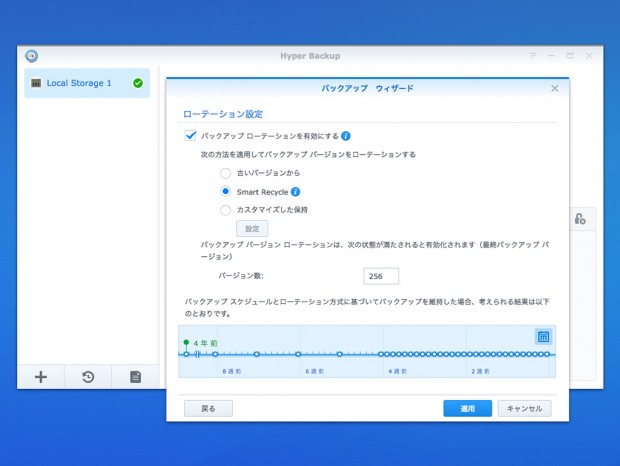Open the backup restore clock icon
The width and height of the screenshot is (620, 466).
[88, 377]
